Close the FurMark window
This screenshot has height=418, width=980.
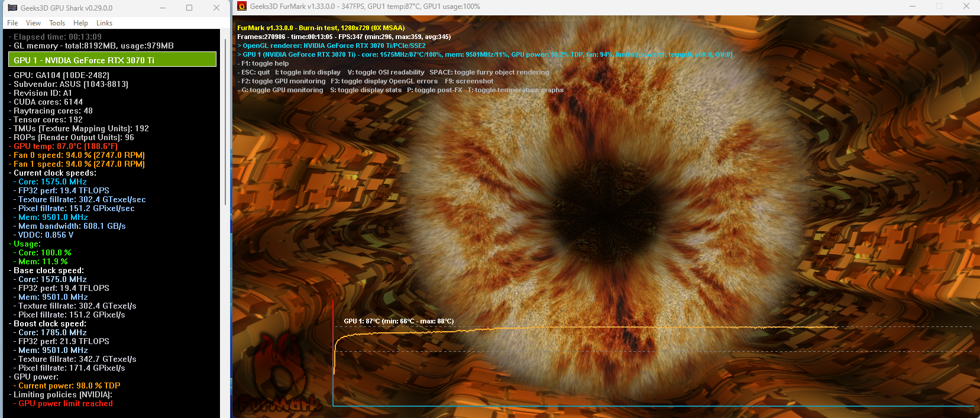pos(966,6)
